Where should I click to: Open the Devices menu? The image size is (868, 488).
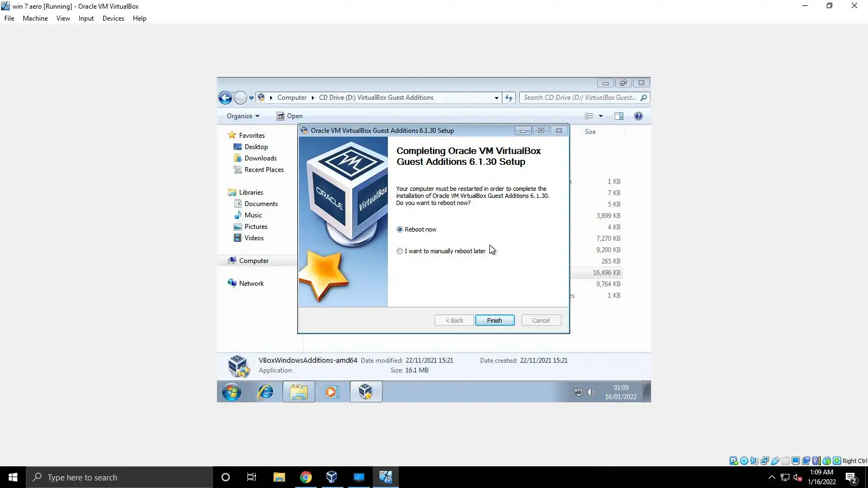113,18
